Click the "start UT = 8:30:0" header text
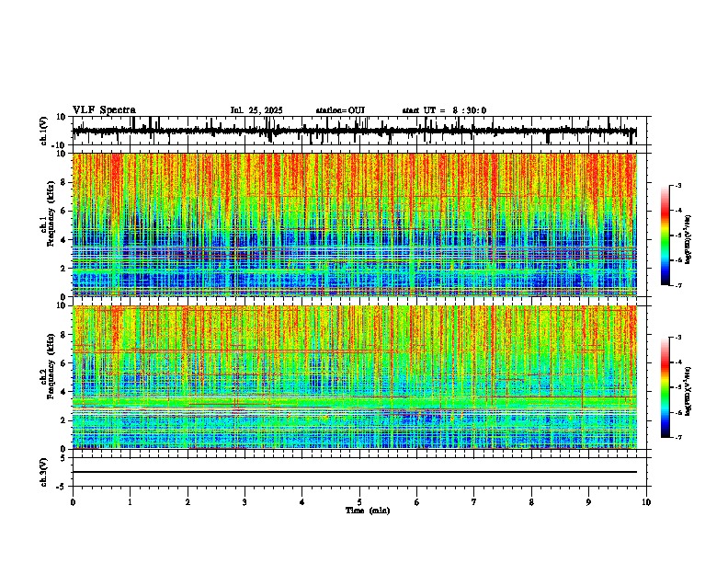 pos(444,110)
